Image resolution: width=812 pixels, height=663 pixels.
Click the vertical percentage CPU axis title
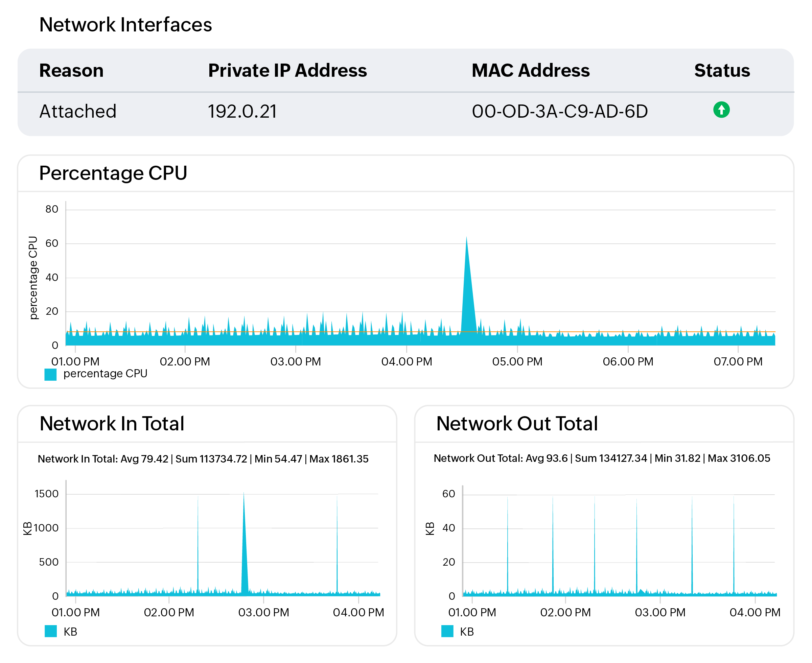tap(33, 278)
